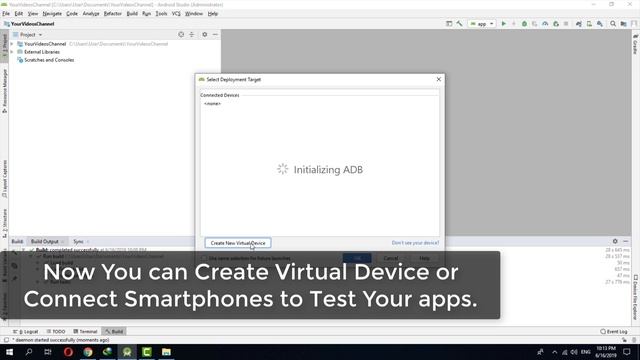The width and height of the screenshot is (640, 360).
Task: Click the Debug app bug icon
Action: click(x=524, y=24)
